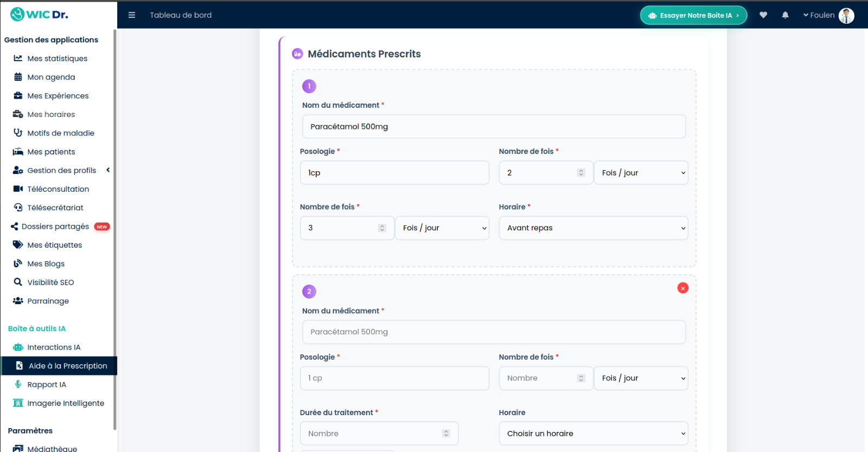Open medication 1 second Fois / jour dropdown
Screen dimensions: 868x452
tap(442, 228)
